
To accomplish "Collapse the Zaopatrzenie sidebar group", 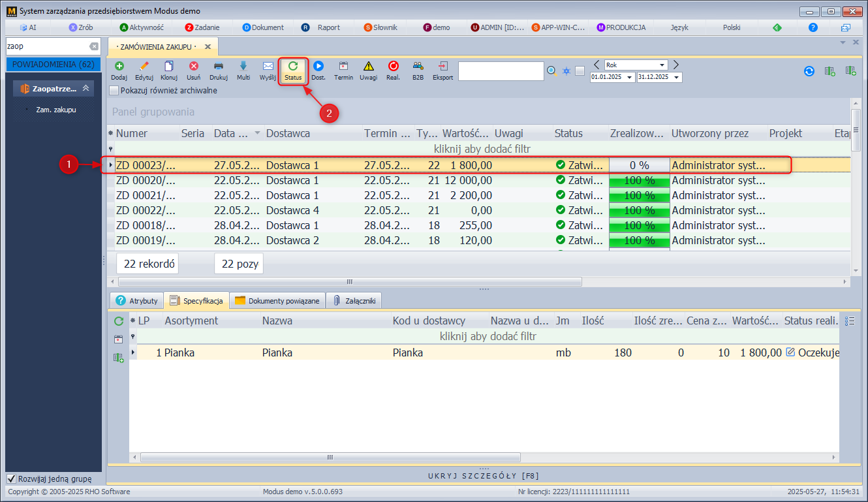I will click(85, 89).
